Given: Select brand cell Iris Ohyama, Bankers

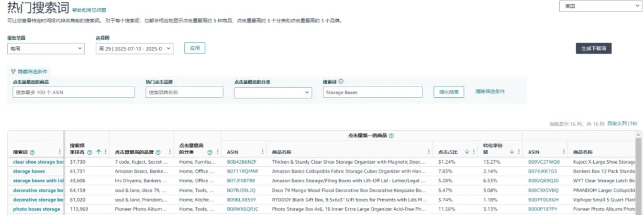Looking at the screenshot, I should [141, 181].
